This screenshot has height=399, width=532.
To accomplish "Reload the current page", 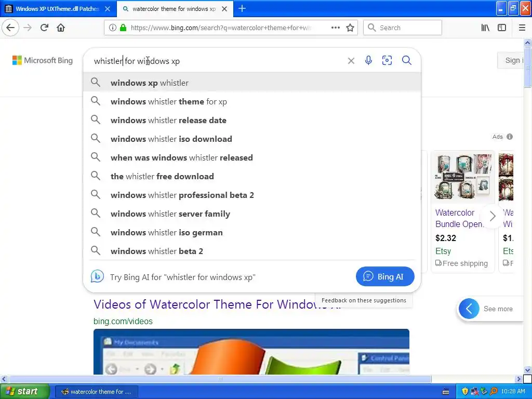I will [44, 28].
